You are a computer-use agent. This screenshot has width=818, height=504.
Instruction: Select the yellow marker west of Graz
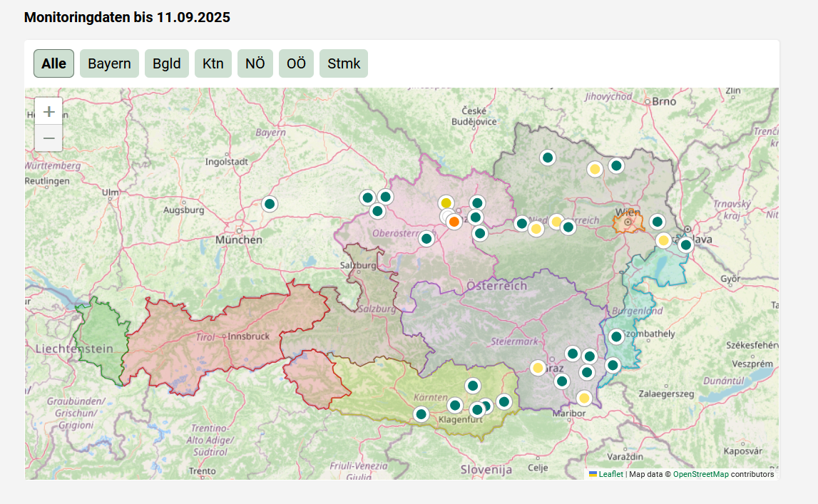[538, 368]
